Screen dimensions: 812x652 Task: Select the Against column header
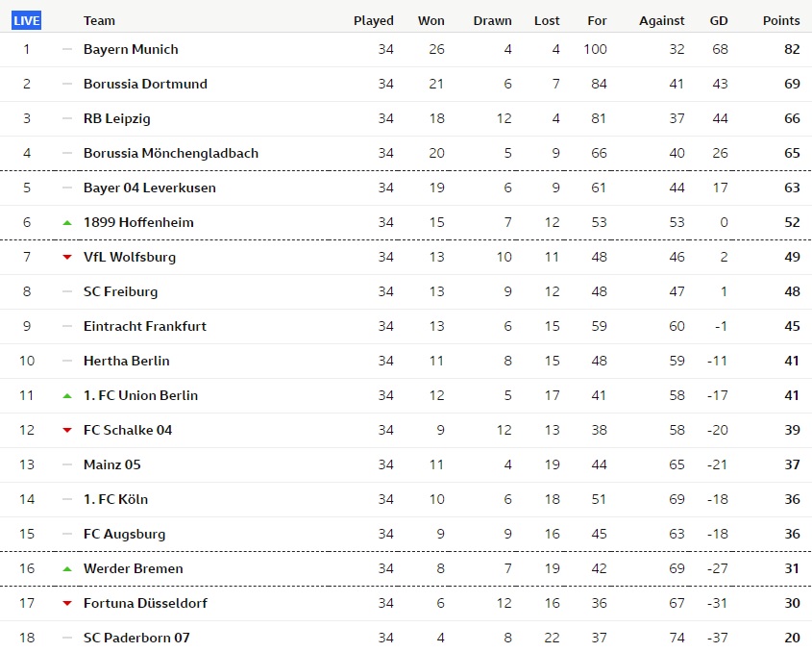661,21
